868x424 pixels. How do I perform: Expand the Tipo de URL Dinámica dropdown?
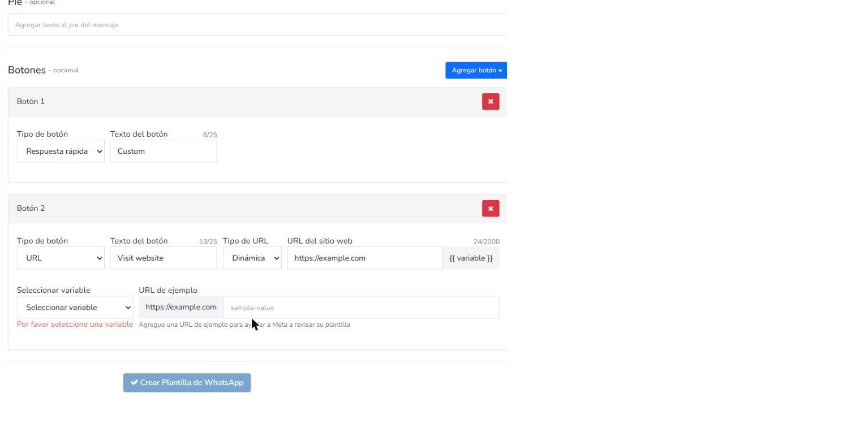252,258
